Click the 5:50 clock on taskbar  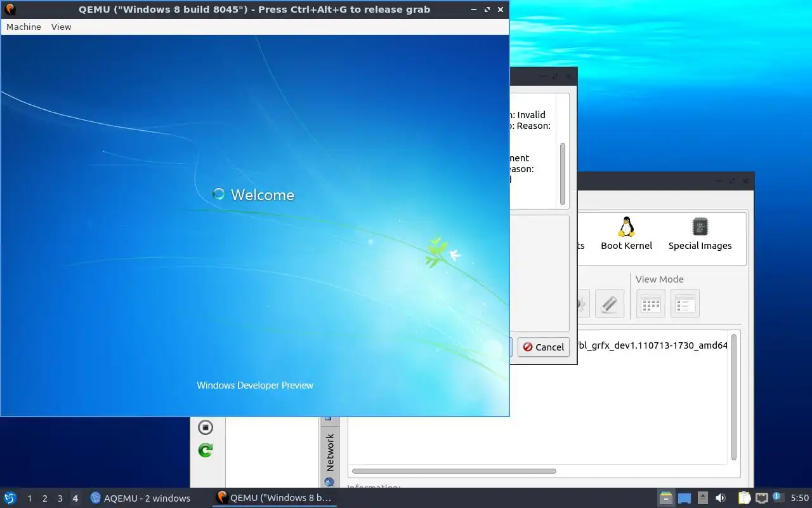(799, 498)
